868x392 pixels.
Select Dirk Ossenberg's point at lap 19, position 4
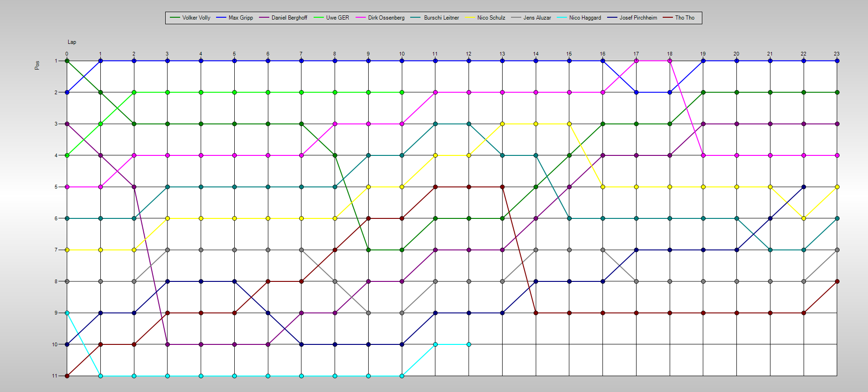point(703,155)
